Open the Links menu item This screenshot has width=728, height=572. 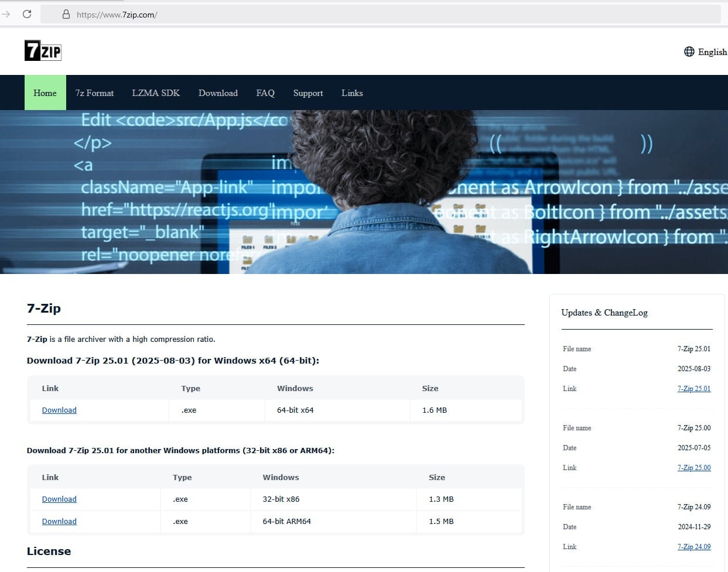352,93
